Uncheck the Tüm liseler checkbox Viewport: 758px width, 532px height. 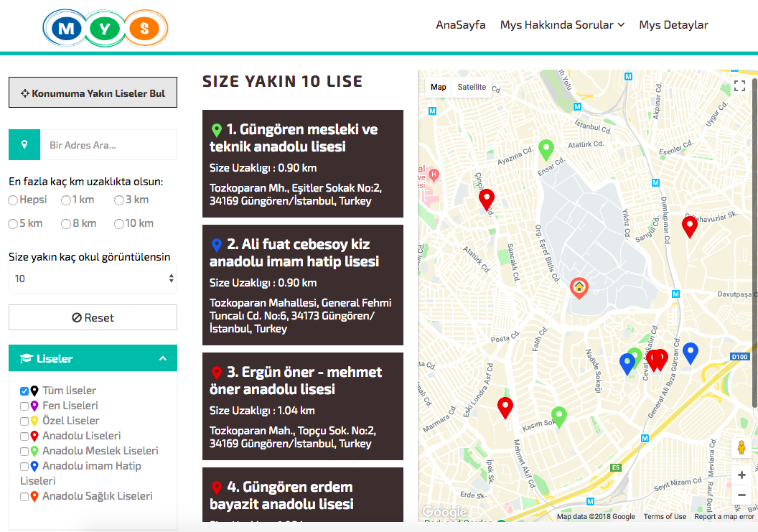(x=24, y=391)
